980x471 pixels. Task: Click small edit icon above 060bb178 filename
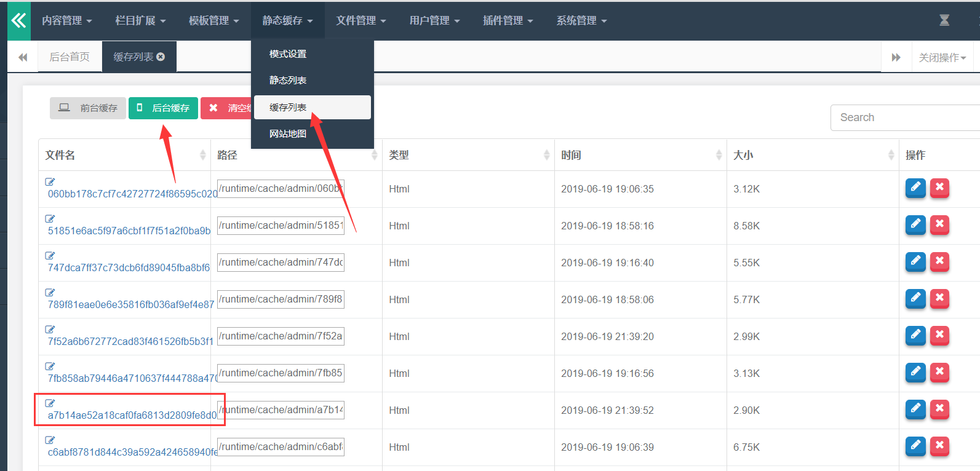[x=50, y=182]
